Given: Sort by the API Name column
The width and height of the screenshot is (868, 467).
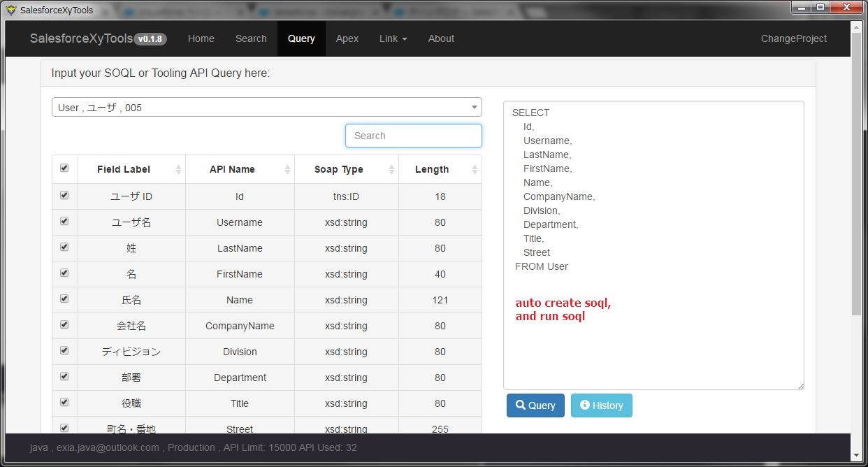Looking at the screenshot, I should 240,169.
